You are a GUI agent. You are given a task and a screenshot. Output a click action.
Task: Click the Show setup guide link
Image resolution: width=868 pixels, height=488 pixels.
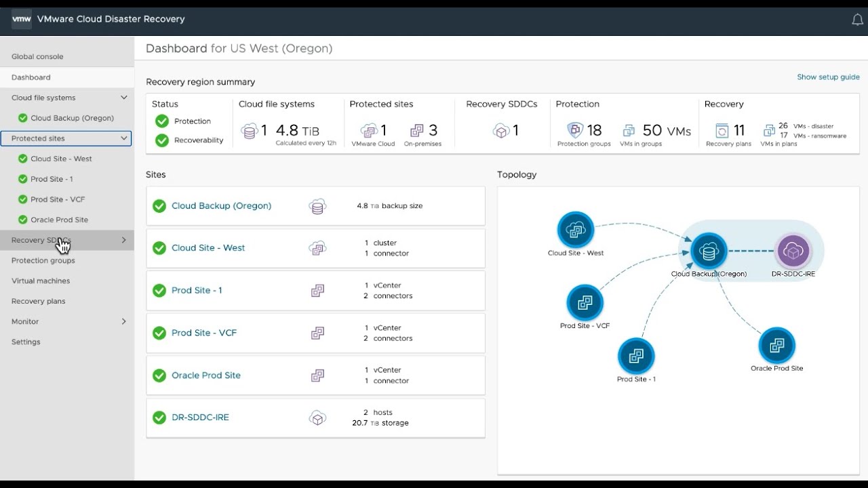click(x=828, y=77)
